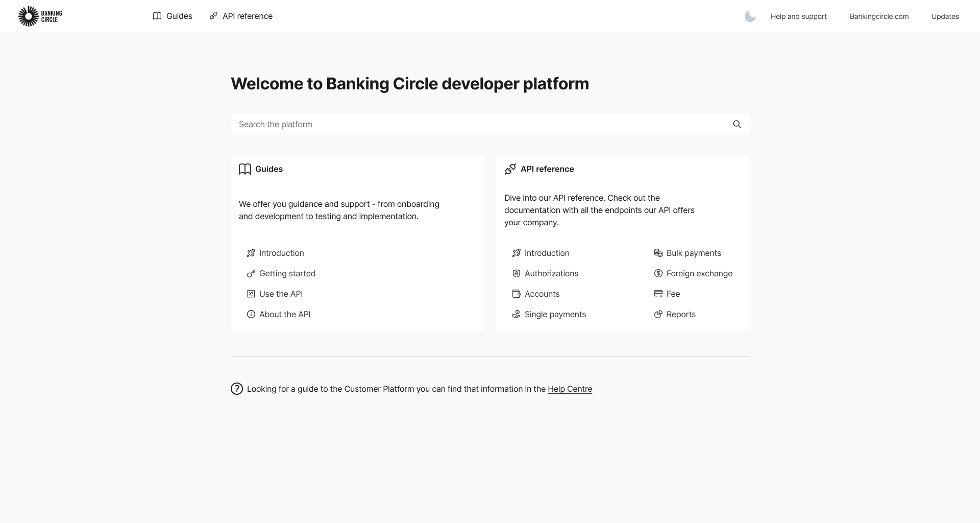Click the dollar circle icon by Foreign exchange
Screen dimensions: 980x523
[658, 273]
